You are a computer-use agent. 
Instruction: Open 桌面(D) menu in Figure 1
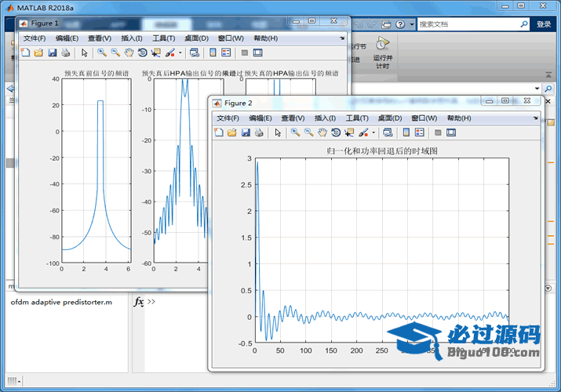196,38
